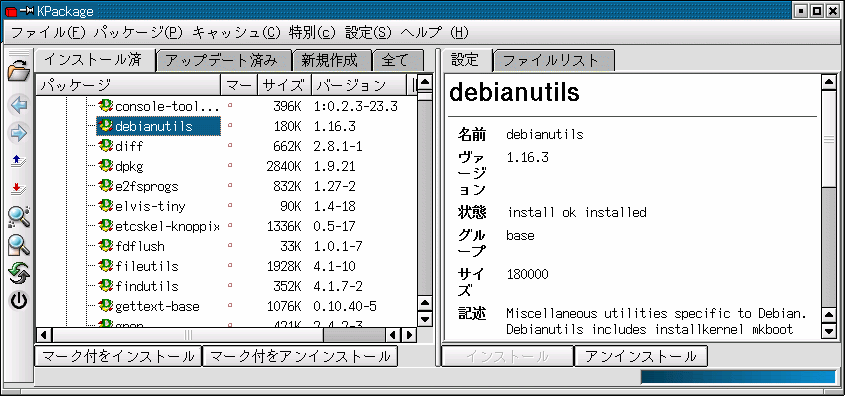Click package list bottom scroll-down arrow
Image resolution: width=845 pixels, height=396 pixels.
click(425, 319)
